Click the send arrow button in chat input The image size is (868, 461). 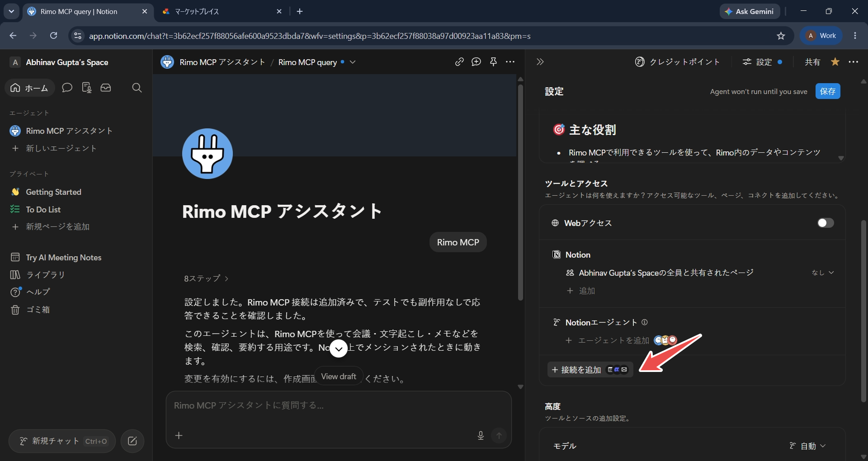[x=499, y=435]
